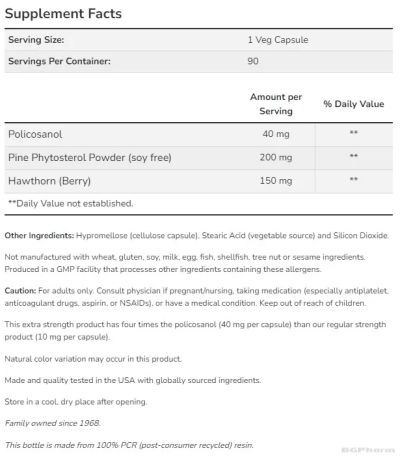Click the 40 mg amount cell
The width and height of the screenshot is (400, 457).
pos(276,134)
